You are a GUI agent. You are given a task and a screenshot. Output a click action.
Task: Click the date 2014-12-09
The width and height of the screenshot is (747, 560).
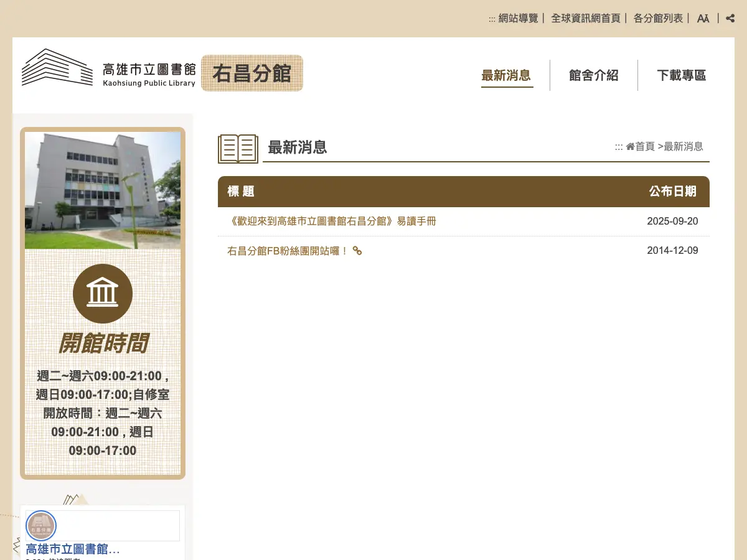[672, 251]
